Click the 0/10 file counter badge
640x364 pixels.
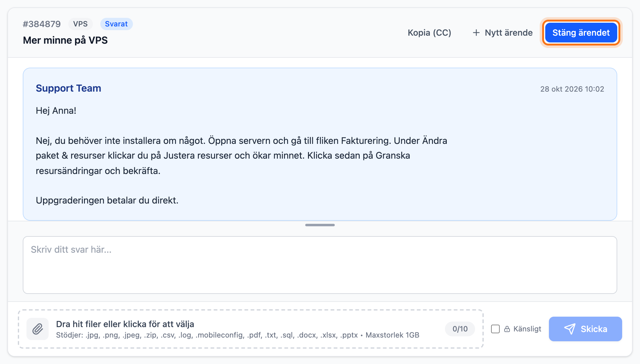pos(460,329)
